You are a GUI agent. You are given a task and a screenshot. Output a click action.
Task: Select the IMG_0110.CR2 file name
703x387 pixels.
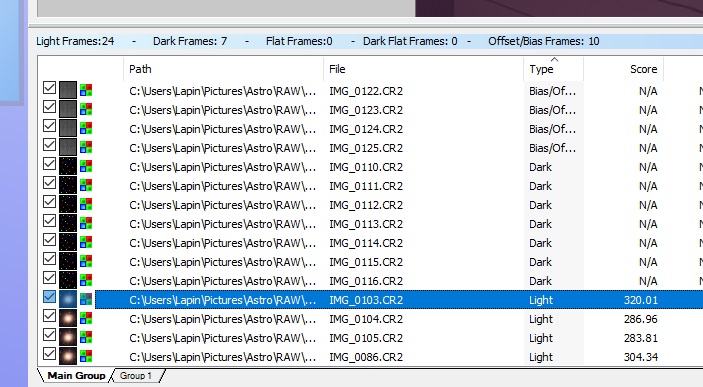(x=366, y=167)
